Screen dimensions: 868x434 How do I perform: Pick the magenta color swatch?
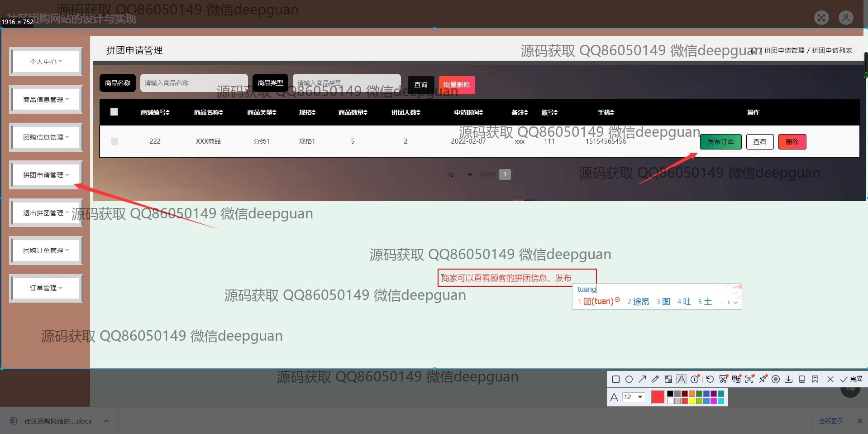714,401
